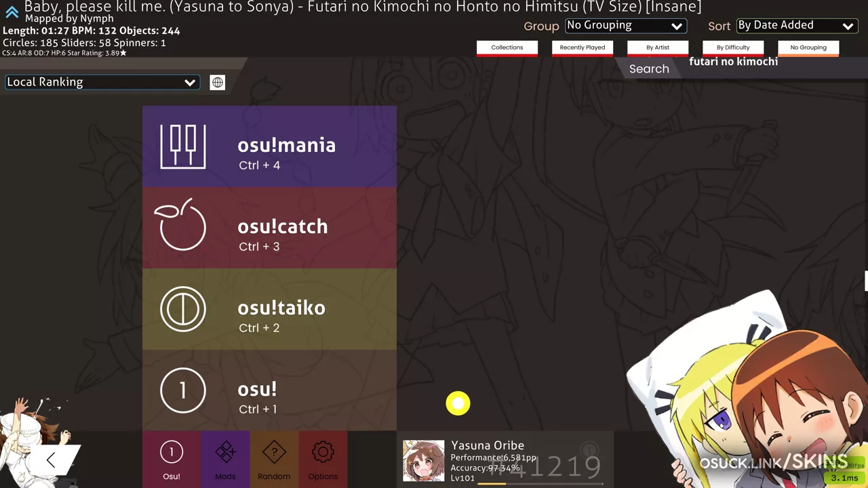The image size is (868, 488).
Task: Click the double chevron icon beside title
Action: click(x=12, y=12)
